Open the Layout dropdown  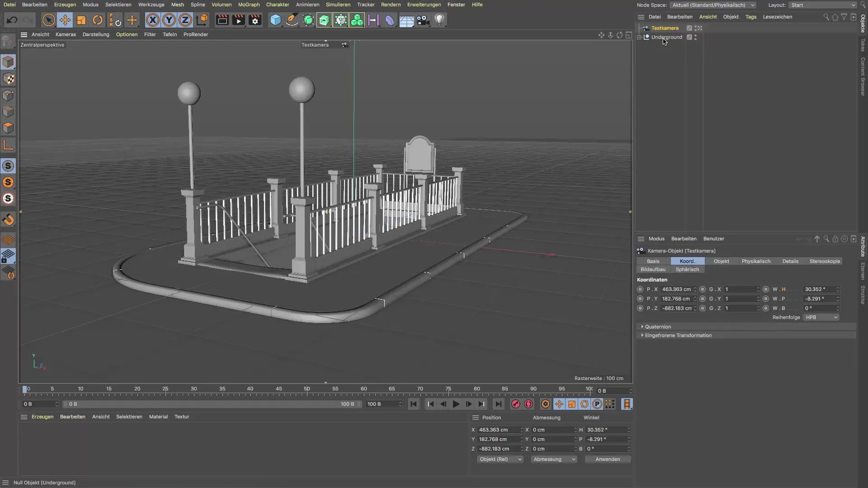click(x=822, y=5)
